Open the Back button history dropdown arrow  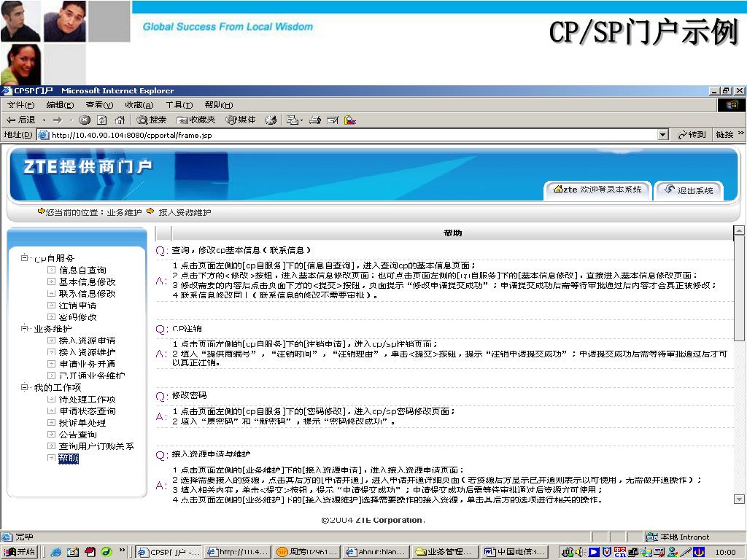[x=44, y=120]
